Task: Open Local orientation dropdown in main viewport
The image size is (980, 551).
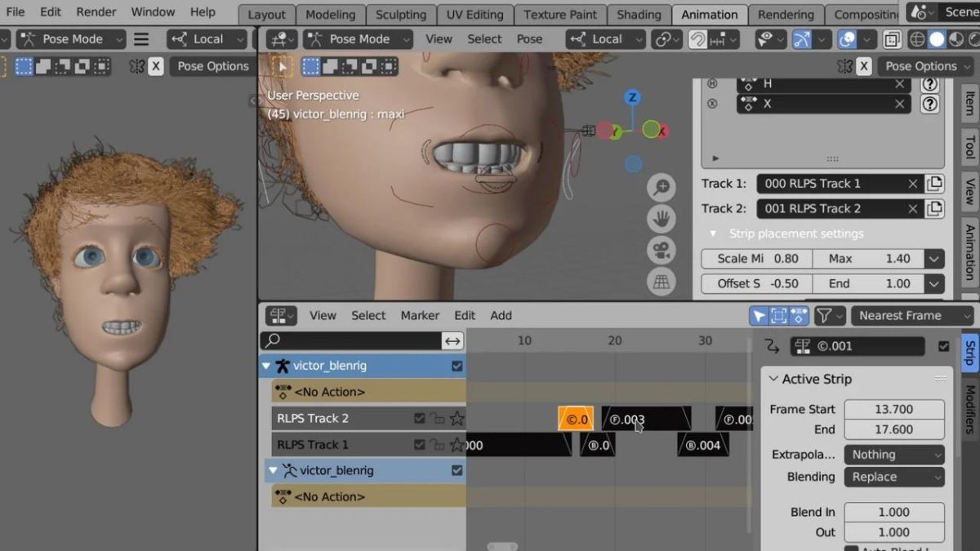Action: pos(605,39)
